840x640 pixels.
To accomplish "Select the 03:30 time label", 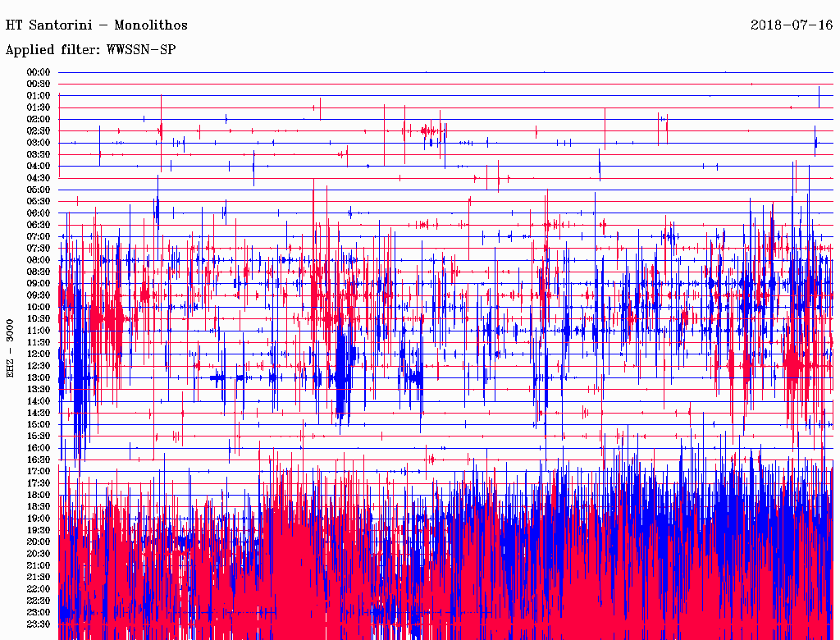I will pos(38,154).
